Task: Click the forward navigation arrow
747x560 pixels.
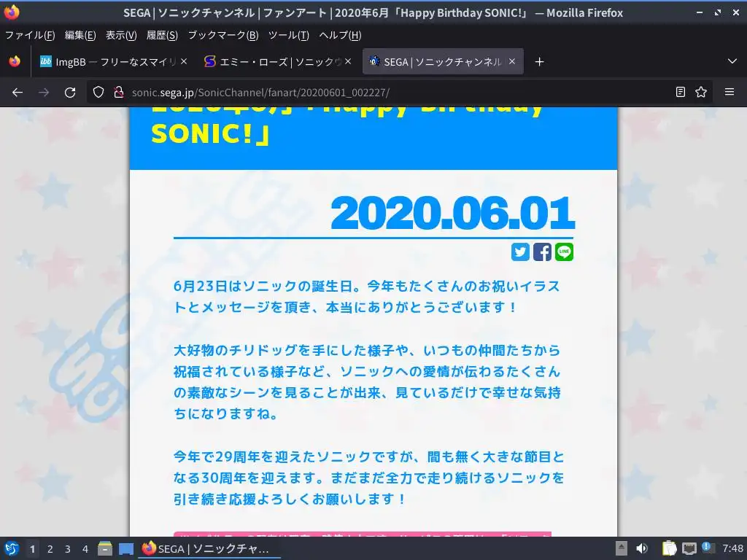Action: tap(44, 93)
